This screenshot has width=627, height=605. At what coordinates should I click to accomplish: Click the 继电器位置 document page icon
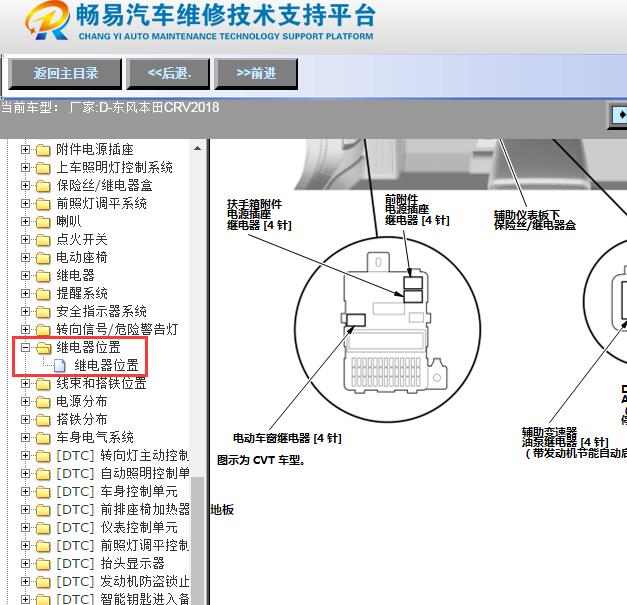tap(60, 365)
